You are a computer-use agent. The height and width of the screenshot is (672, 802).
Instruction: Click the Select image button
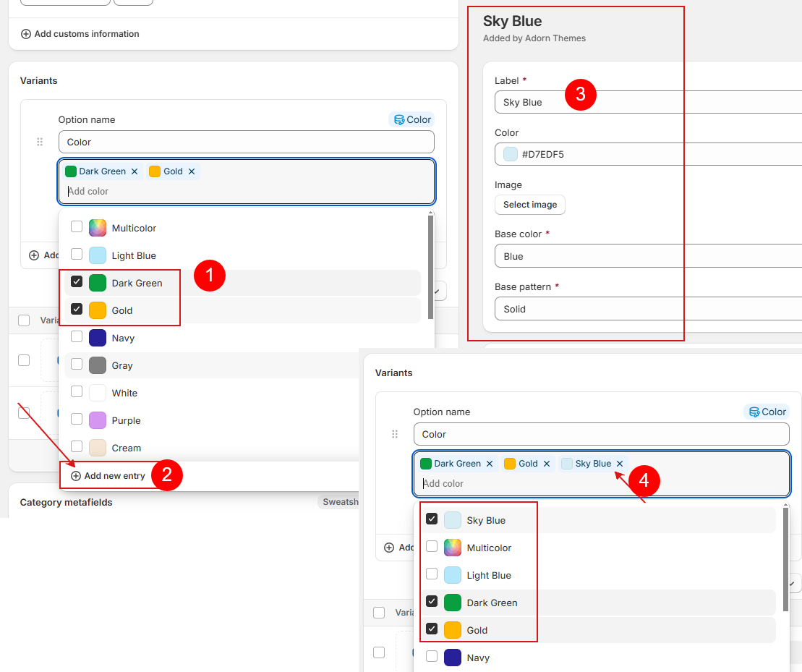point(530,205)
